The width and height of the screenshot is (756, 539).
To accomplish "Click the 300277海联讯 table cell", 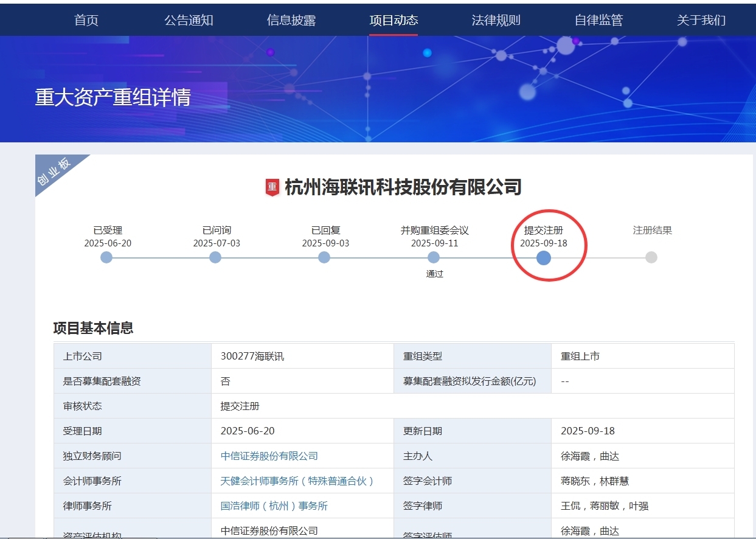I will point(302,356).
